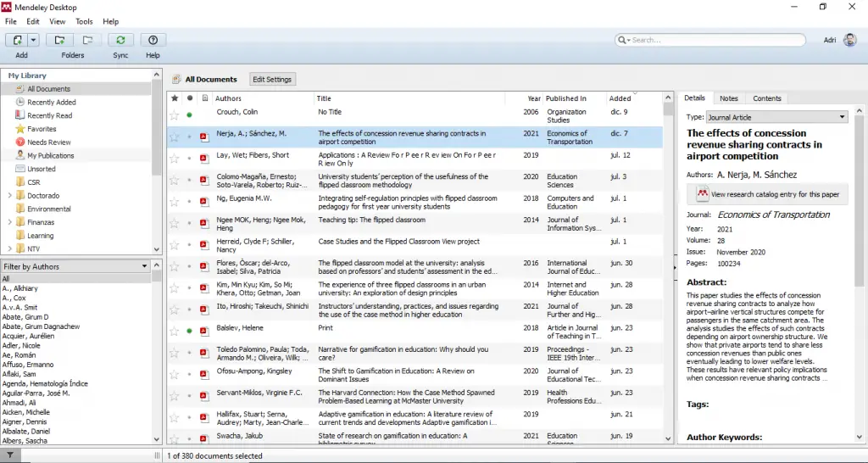
Task: Open PDF icon for Toledo Palomino row
Action: click(x=205, y=353)
